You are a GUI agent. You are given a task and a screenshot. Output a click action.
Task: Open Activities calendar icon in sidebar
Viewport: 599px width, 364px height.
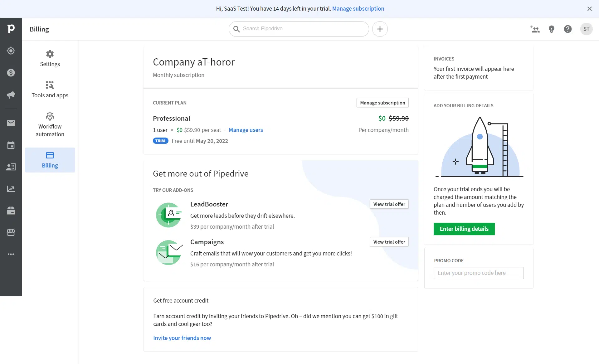[x=11, y=145]
